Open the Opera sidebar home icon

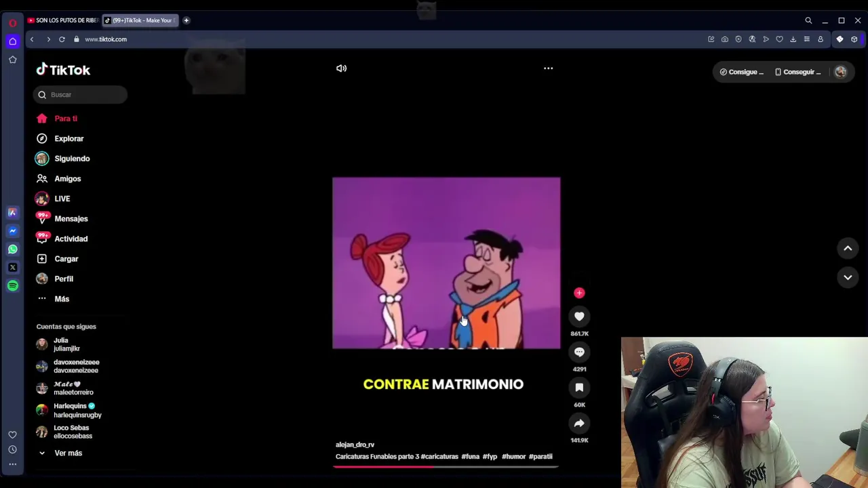pos(12,42)
